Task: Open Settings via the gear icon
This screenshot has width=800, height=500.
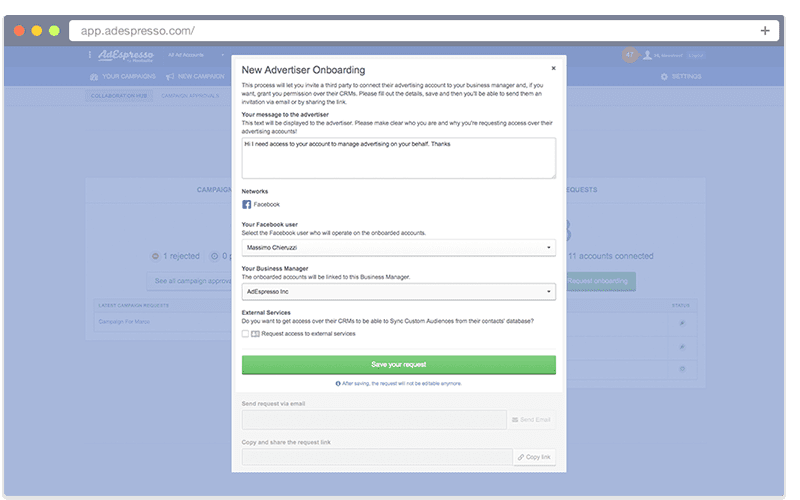Action: pyautogui.click(x=664, y=77)
